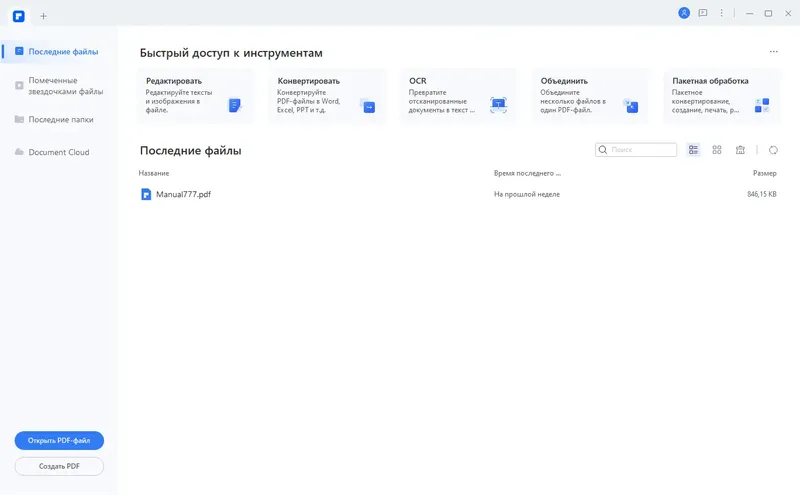The width and height of the screenshot is (800, 495).
Task: Click the Последние файлы section heading
Action: 190,151
